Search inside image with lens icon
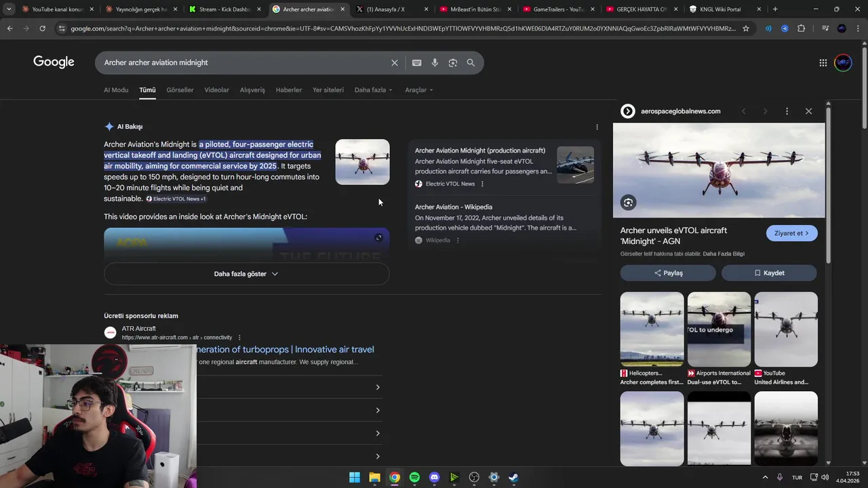This screenshot has width=868, height=488. 628,202
